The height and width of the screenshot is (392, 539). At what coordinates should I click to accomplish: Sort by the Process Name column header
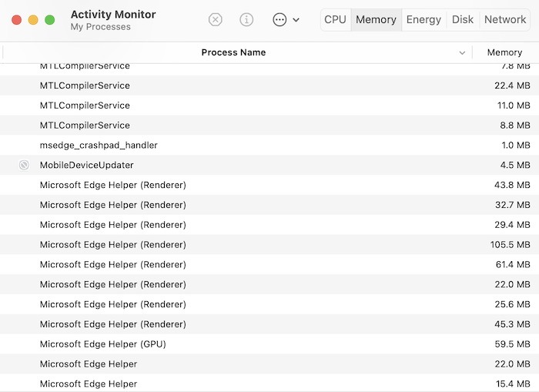[233, 52]
